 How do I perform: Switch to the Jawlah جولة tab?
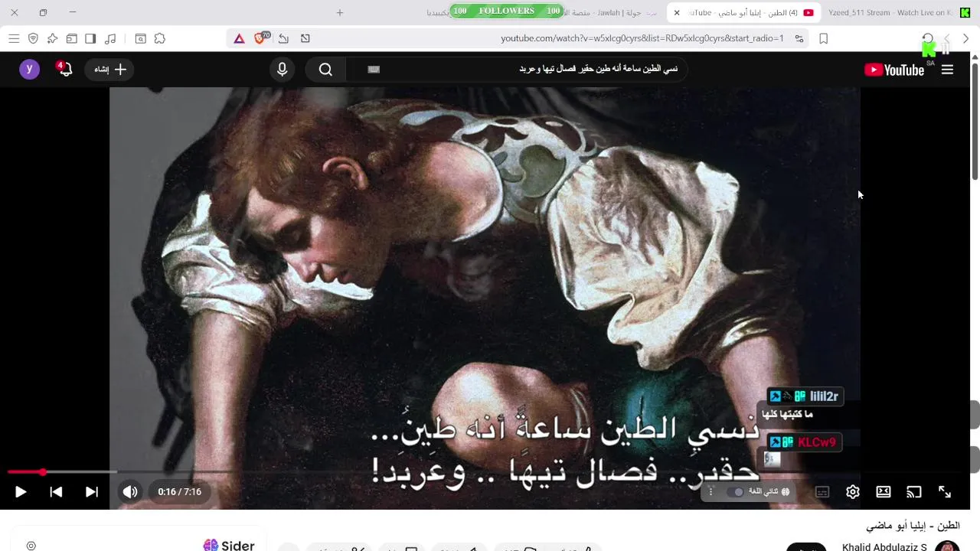tap(612, 12)
